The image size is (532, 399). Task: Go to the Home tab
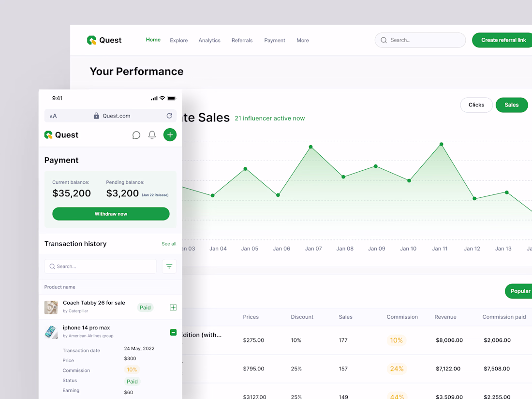(153, 40)
